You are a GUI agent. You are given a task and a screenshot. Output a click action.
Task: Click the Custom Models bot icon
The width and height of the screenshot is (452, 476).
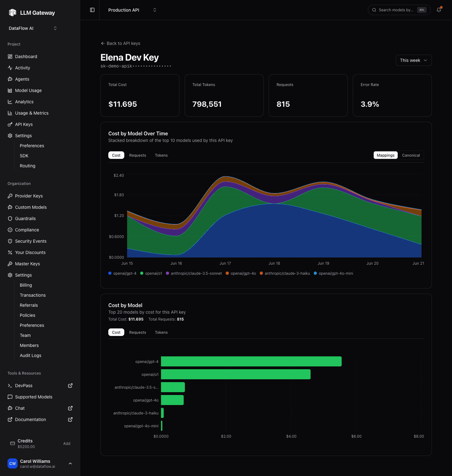(10, 207)
